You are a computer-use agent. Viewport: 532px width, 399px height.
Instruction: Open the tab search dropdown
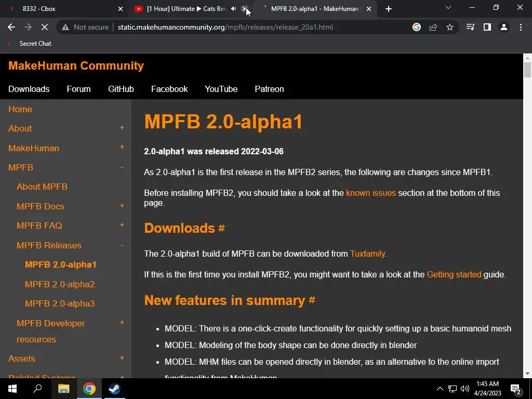click(x=448, y=7)
